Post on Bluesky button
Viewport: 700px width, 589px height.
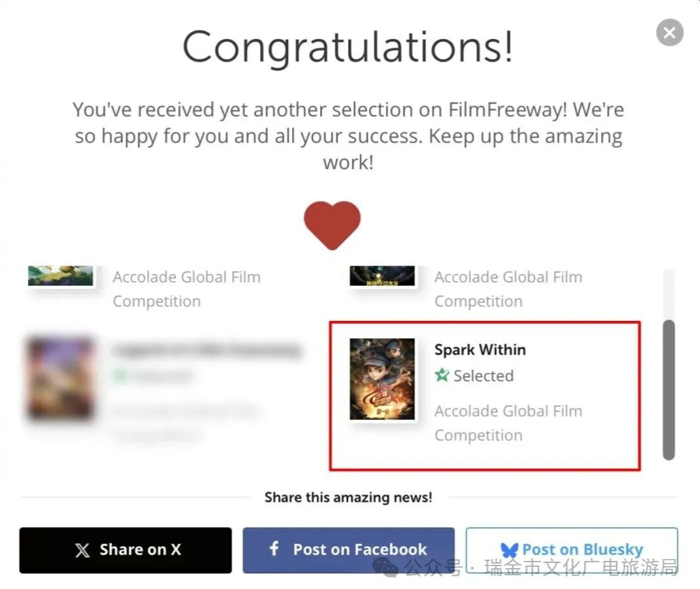(572, 550)
